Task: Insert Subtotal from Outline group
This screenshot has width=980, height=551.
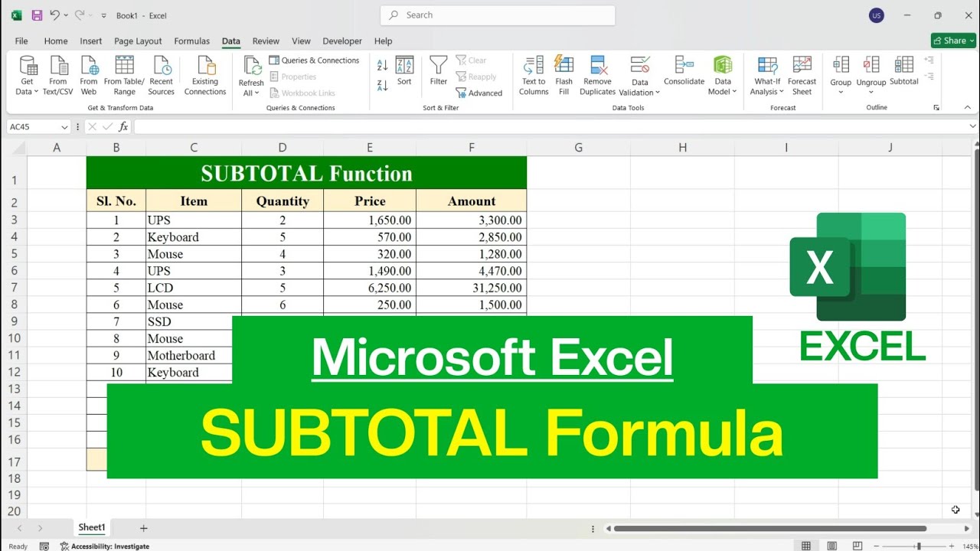Action: (904, 70)
